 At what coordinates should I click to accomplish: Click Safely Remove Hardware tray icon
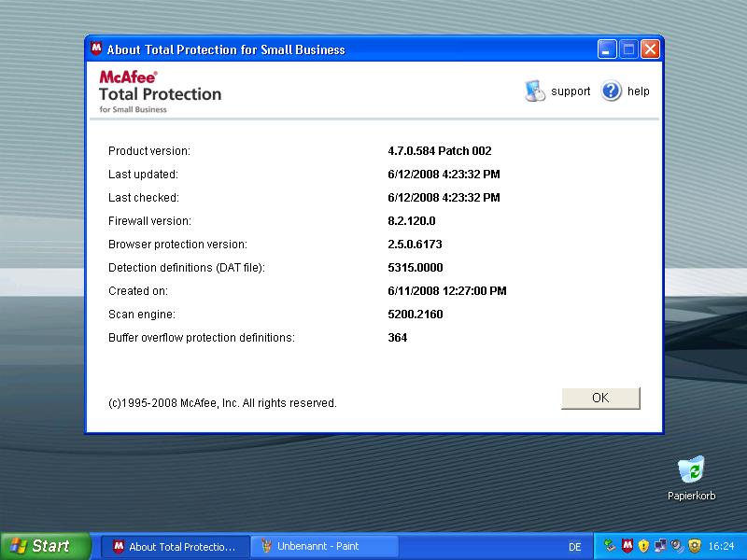click(610, 545)
